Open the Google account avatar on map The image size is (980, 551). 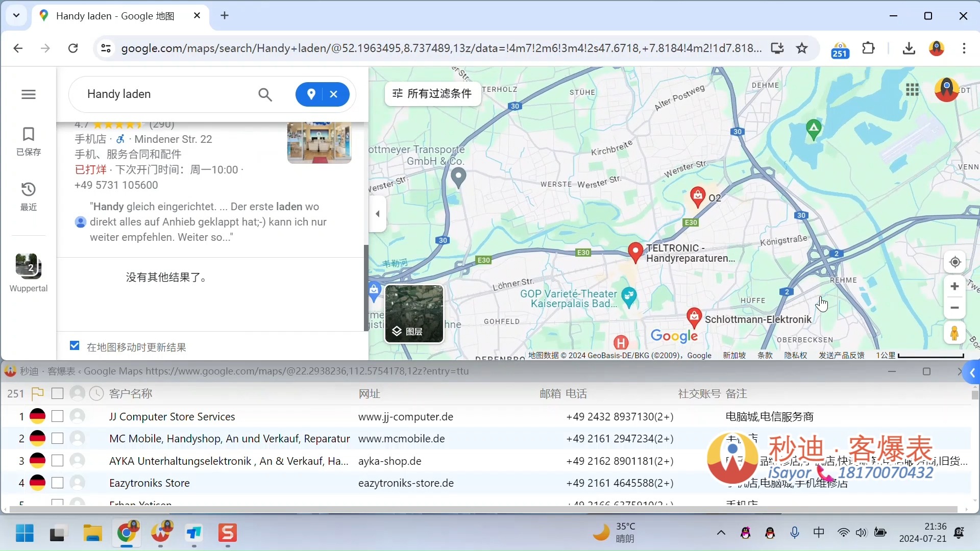[x=946, y=89]
